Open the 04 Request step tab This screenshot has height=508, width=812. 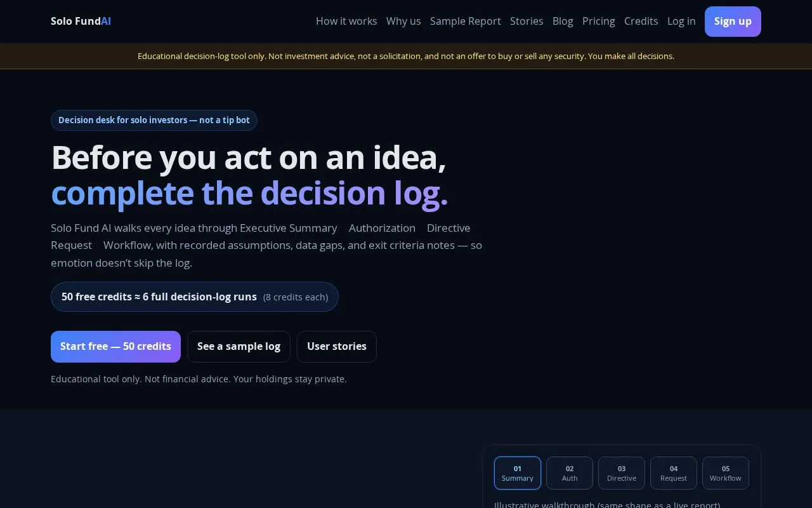click(x=674, y=473)
